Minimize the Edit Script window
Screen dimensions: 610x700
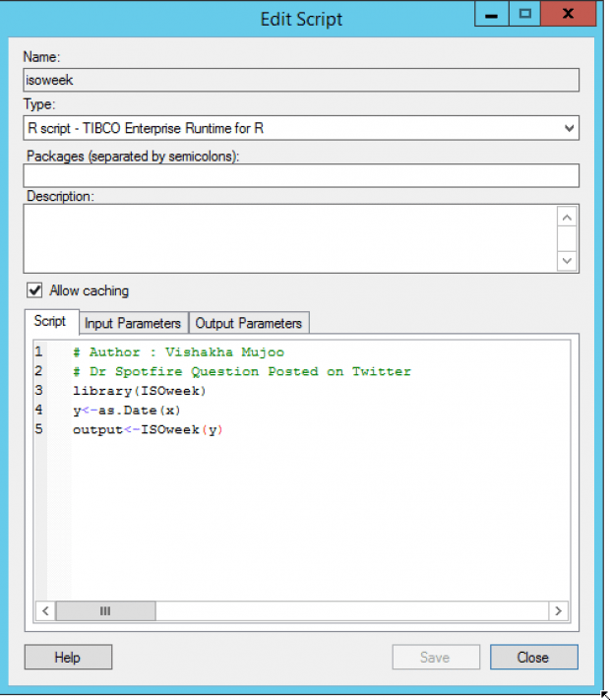click(x=491, y=15)
